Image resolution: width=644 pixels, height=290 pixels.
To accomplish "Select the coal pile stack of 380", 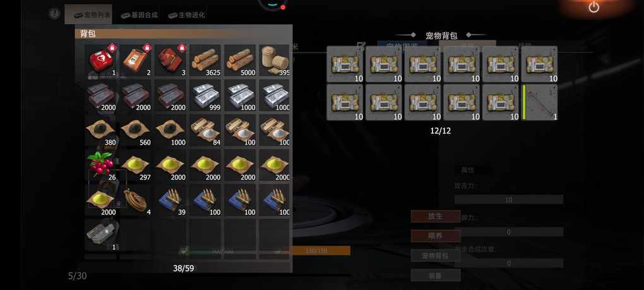I will (x=102, y=131).
